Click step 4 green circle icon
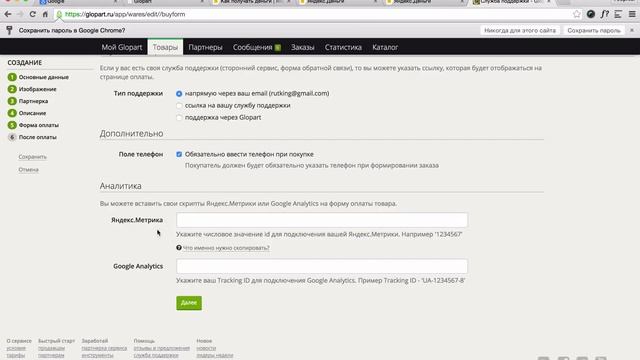This screenshot has width=640, height=360. [x=12, y=113]
